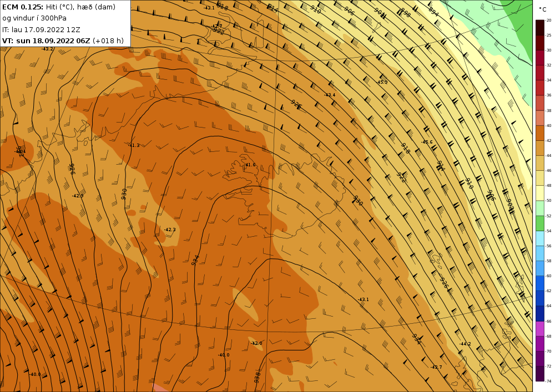Click the 'og vindur í 300hPa' line
This screenshot has width=555, height=392.
click(34, 18)
